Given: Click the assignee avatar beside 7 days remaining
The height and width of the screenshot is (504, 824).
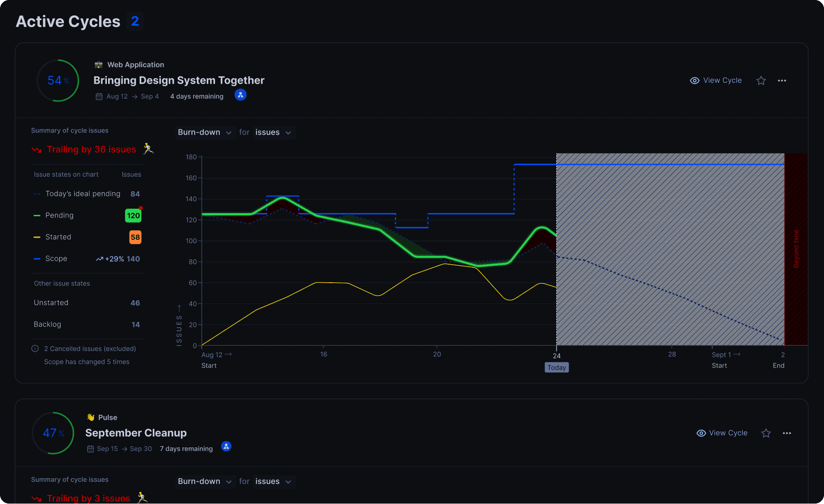Looking at the screenshot, I should tap(226, 447).
